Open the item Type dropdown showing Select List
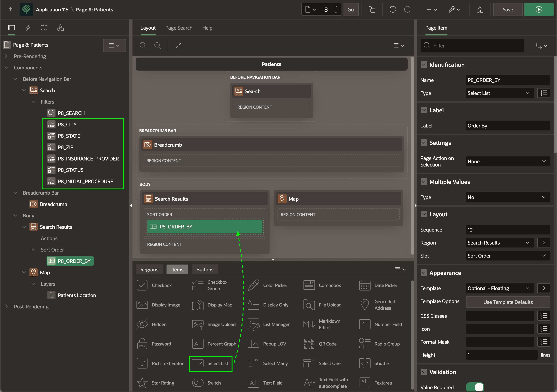 click(x=500, y=93)
